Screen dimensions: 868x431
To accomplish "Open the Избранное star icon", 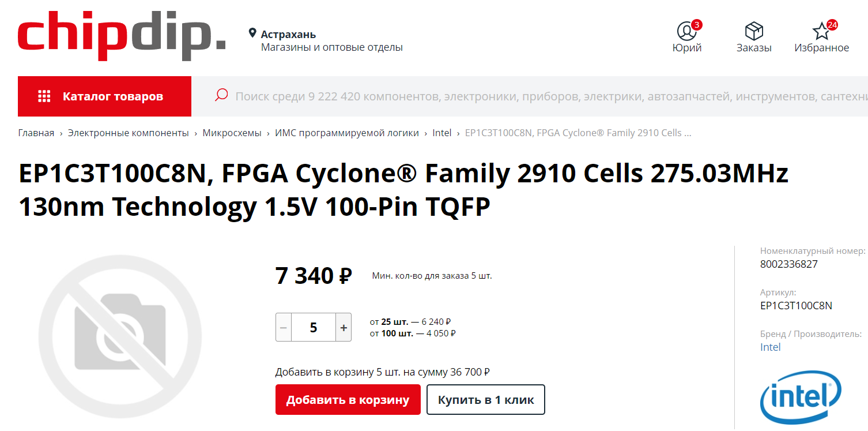I will pos(821,31).
